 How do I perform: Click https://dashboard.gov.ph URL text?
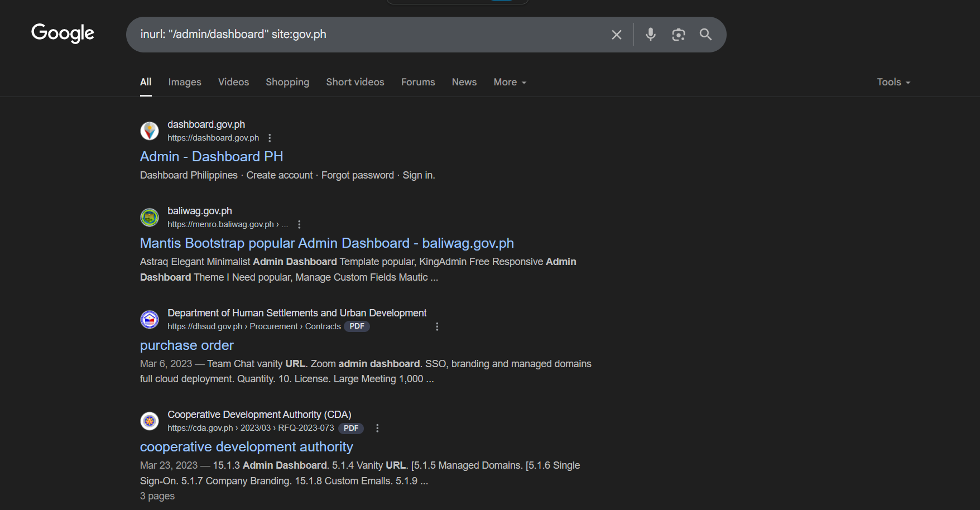pos(213,138)
